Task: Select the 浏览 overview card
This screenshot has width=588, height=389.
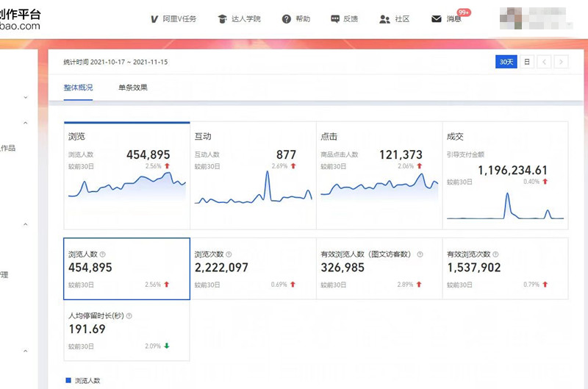Action: (126, 175)
